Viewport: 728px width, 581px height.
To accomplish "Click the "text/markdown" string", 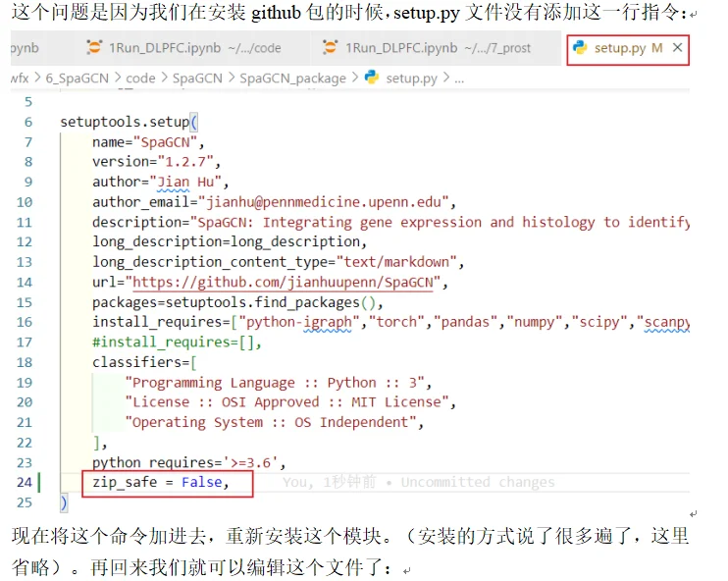I will (396, 262).
